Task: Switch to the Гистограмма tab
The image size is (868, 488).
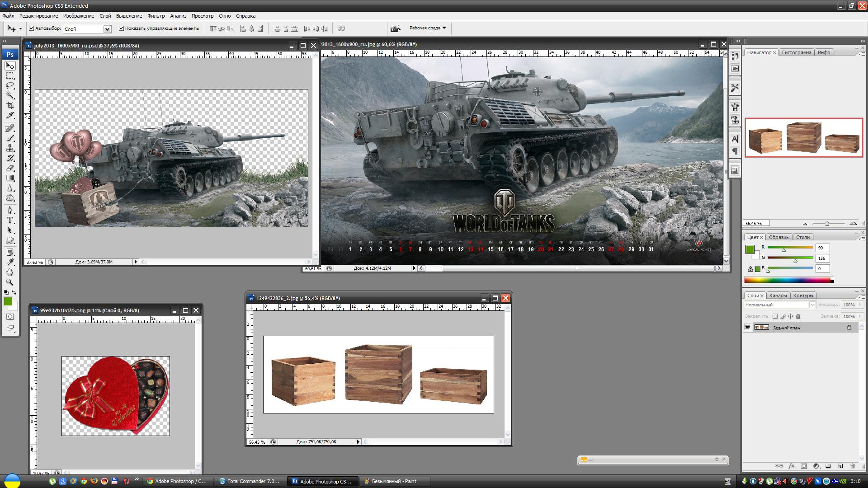Action: click(797, 52)
